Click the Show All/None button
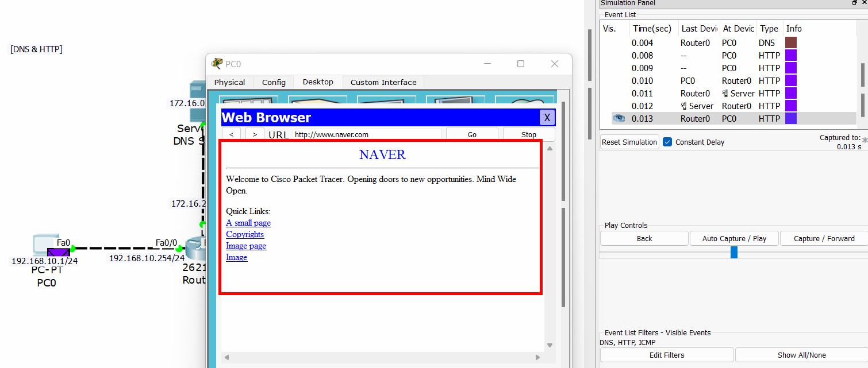This screenshot has height=368, width=868. (801, 355)
